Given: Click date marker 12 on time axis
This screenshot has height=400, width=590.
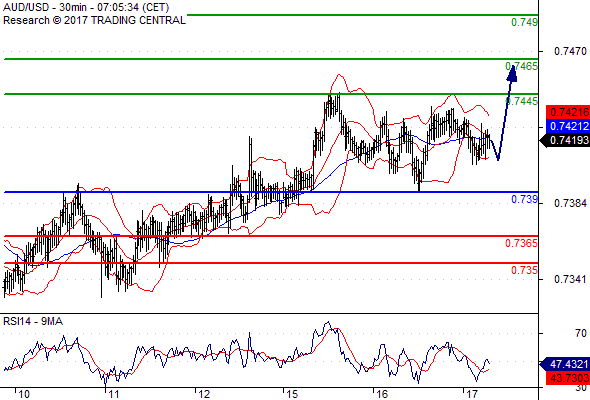Looking at the screenshot, I should click(204, 394).
